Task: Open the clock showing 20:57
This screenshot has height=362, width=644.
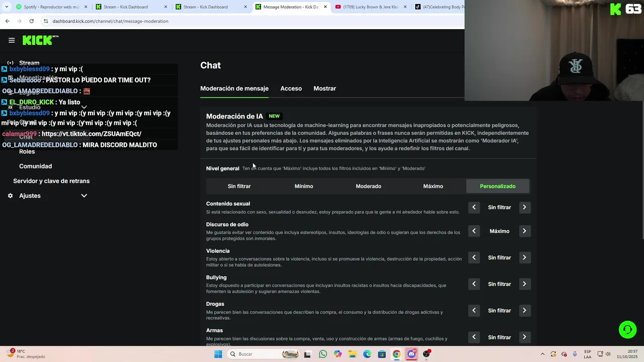Action: coord(628,354)
